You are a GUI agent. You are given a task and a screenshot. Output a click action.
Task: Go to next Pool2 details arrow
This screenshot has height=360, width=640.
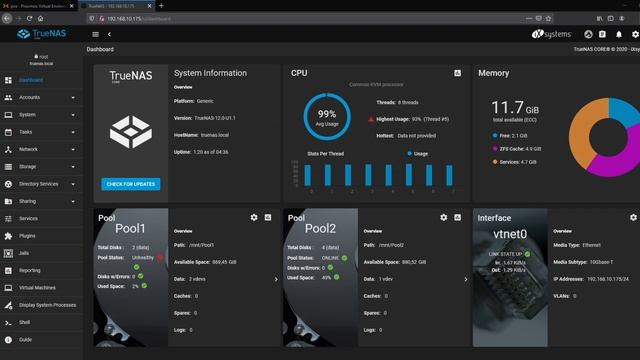coord(466,279)
